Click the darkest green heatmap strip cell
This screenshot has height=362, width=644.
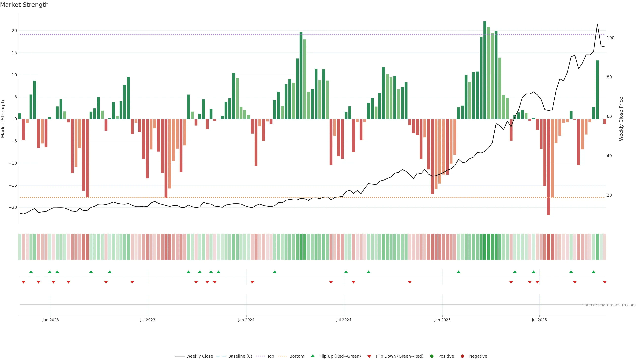pos(485,247)
